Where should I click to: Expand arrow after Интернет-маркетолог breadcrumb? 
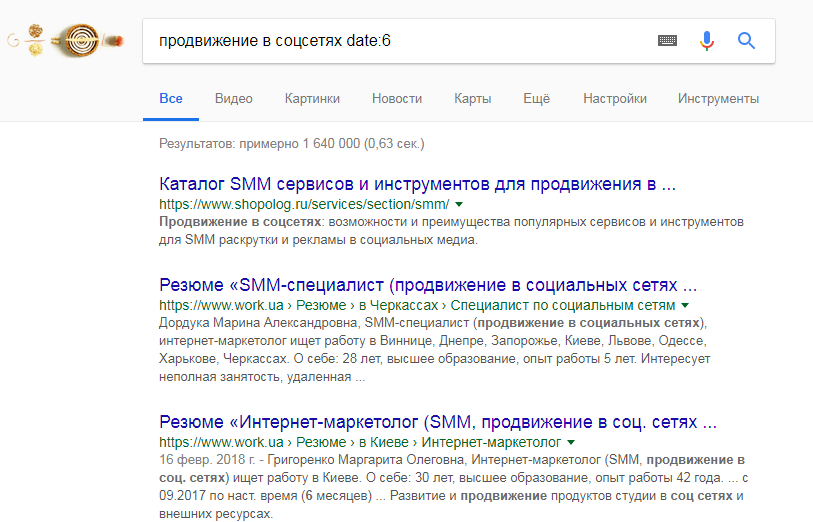571,441
